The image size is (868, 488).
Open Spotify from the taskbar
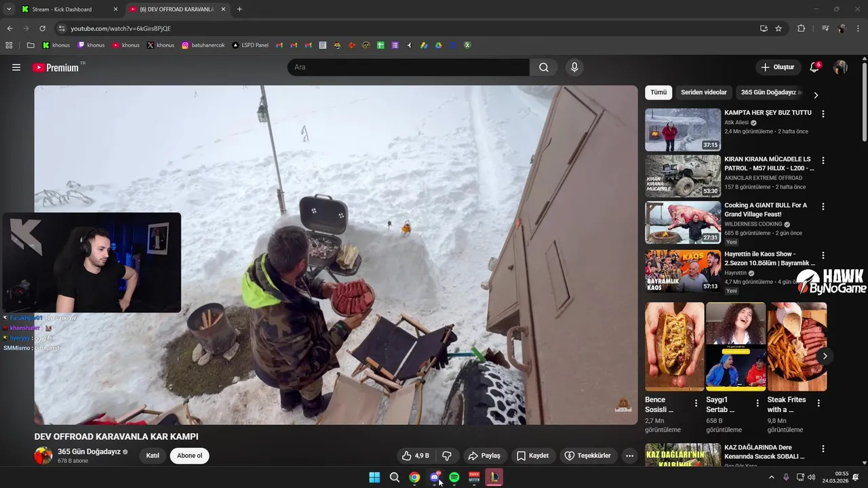(454, 477)
